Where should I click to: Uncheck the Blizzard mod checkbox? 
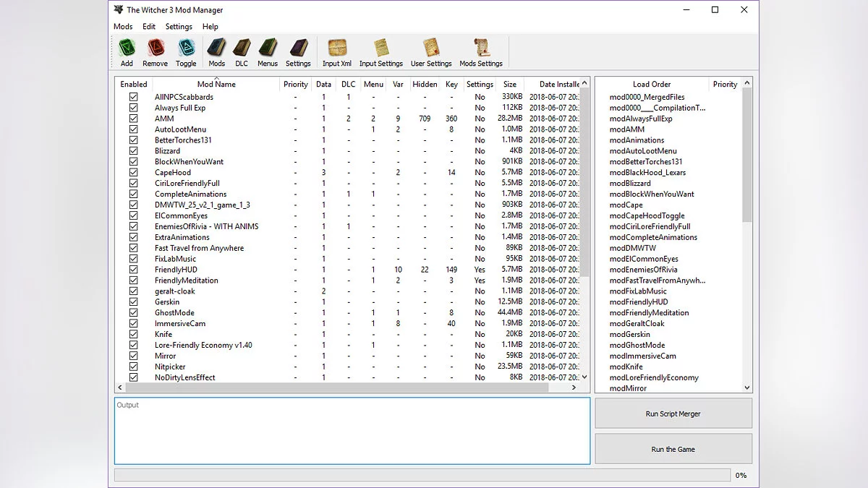click(133, 150)
